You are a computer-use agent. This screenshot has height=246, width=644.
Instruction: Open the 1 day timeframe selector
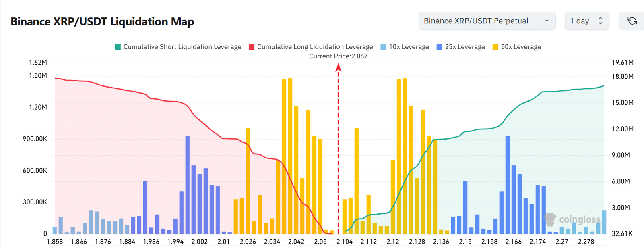[586, 21]
